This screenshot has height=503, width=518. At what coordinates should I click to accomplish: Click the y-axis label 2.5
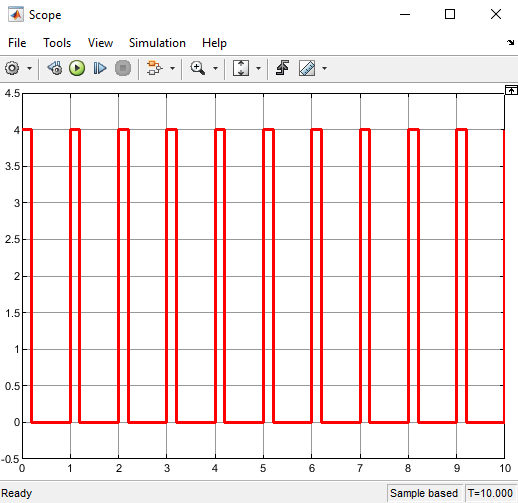pos(12,239)
